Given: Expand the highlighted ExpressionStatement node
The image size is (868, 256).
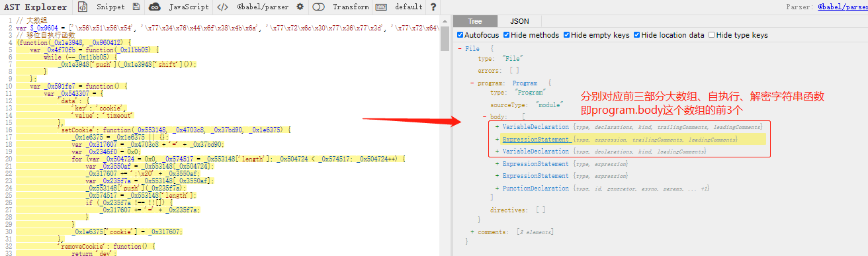Looking at the screenshot, I should (x=497, y=140).
